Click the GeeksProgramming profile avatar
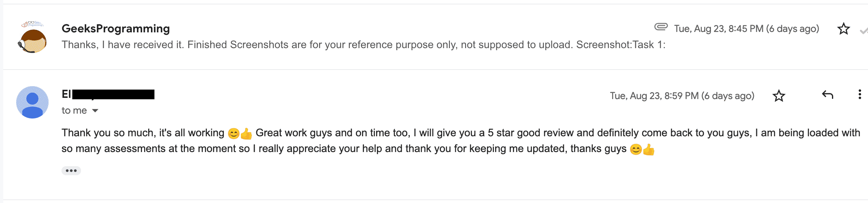The image size is (868, 203). pyautogui.click(x=32, y=38)
